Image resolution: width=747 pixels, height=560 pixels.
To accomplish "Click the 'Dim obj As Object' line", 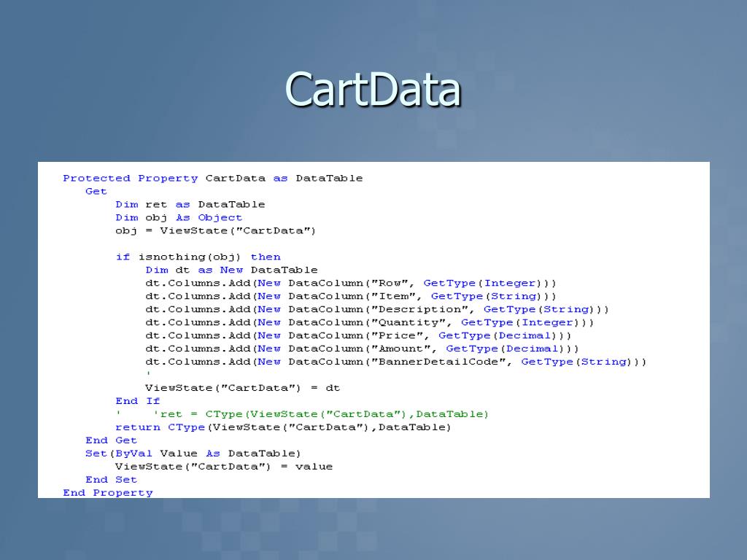I will coord(179,217).
